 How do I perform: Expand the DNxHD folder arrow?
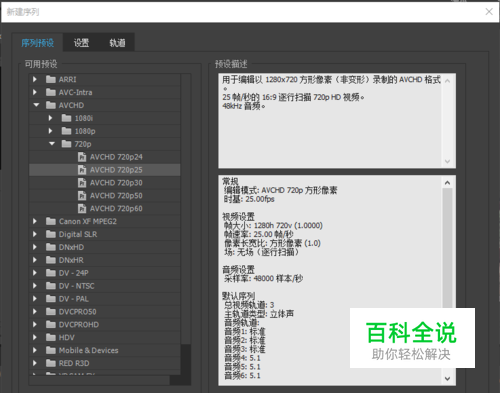35,247
